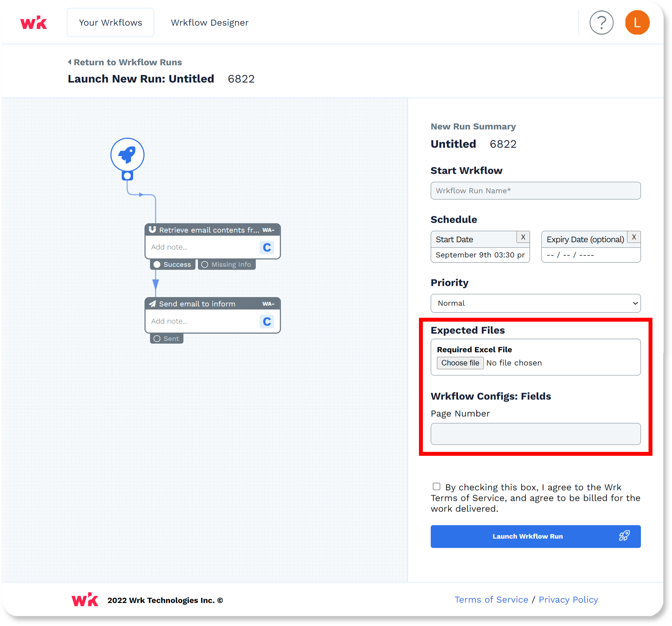Select the Success outcome of Retrieve email step
The height and width of the screenshot is (626, 672).
(172, 264)
